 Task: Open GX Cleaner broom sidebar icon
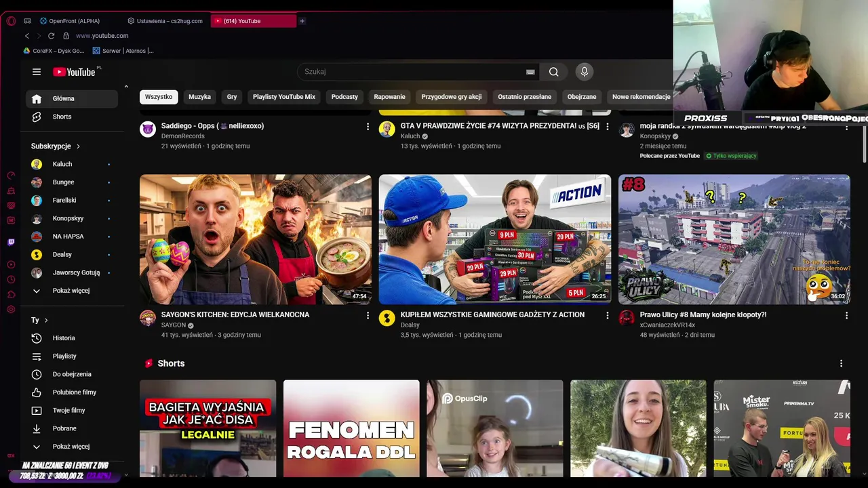[x=11, y=191]
